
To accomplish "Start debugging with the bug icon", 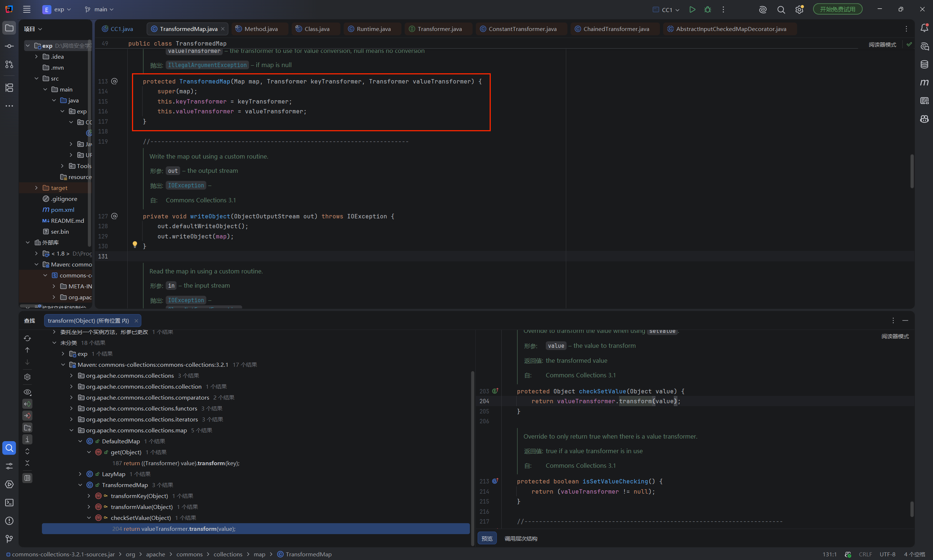I will 707,9.
